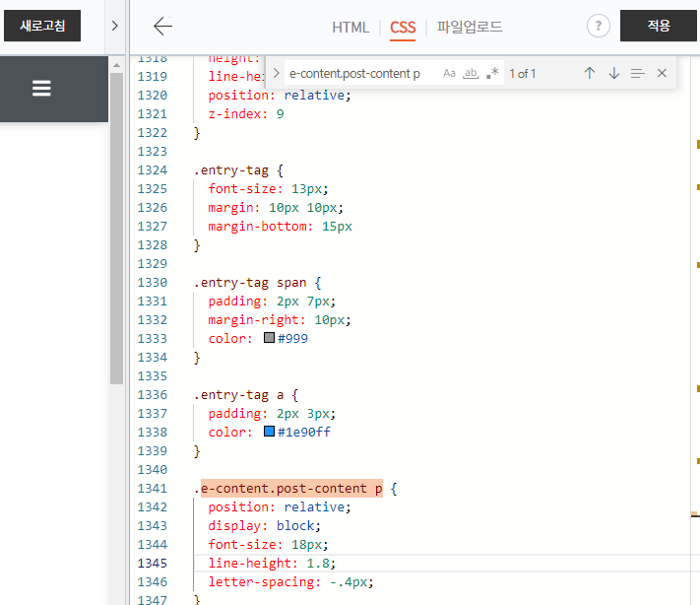The width and height of the screenshot is (700, 605).
Task: Open the hamburger menu in the preview
Action: click(41, 89)
